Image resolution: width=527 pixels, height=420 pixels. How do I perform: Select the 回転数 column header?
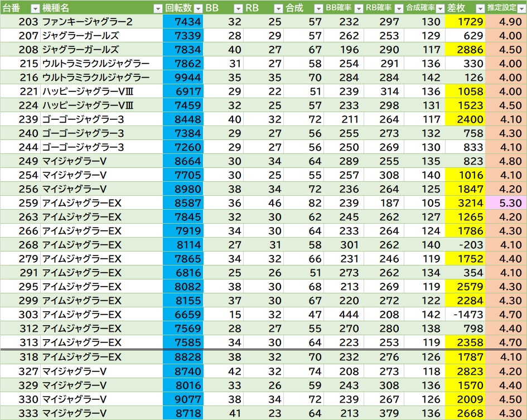pos(183,8)
